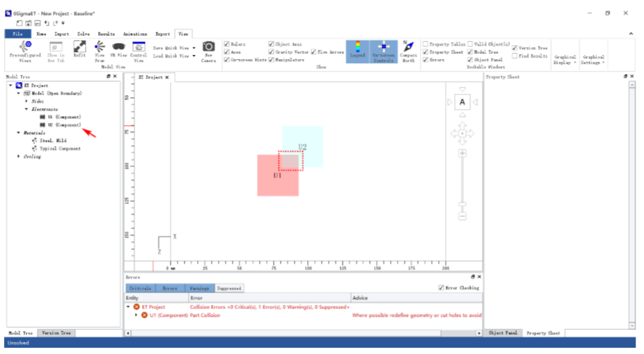
Task: Click the Warnings filter button
Action: [x=198, y=288]
